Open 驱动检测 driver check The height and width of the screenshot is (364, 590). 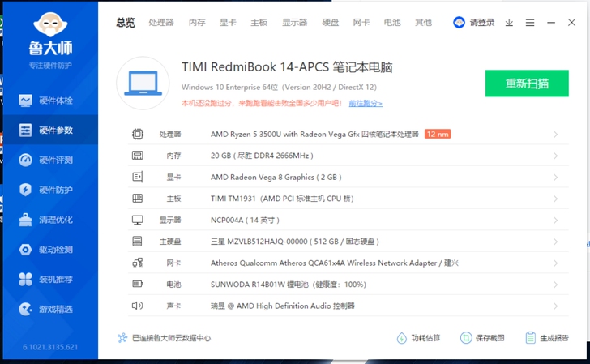(50, 250)
